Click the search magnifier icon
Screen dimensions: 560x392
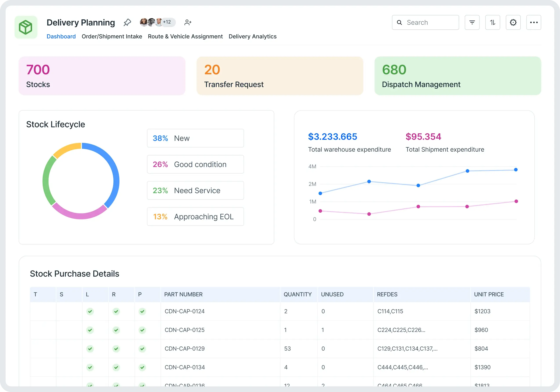(x=399, y=22)
